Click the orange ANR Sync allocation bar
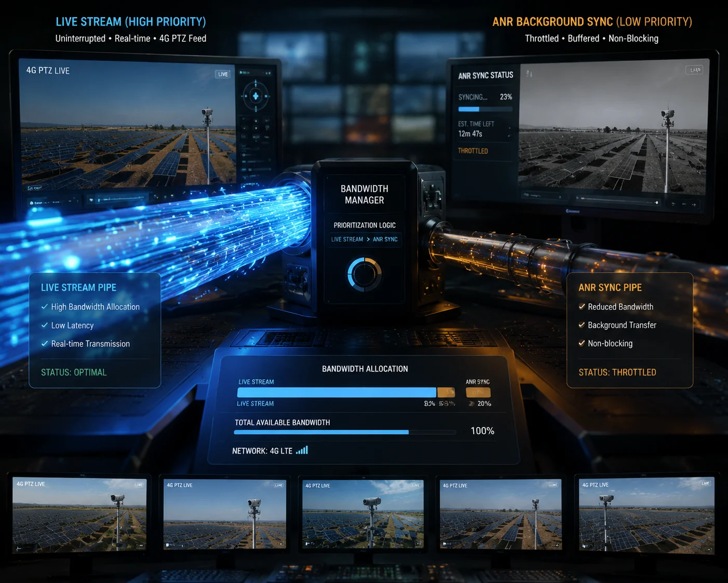This screenshot has width=728, height=583. (x=478, y=392)
